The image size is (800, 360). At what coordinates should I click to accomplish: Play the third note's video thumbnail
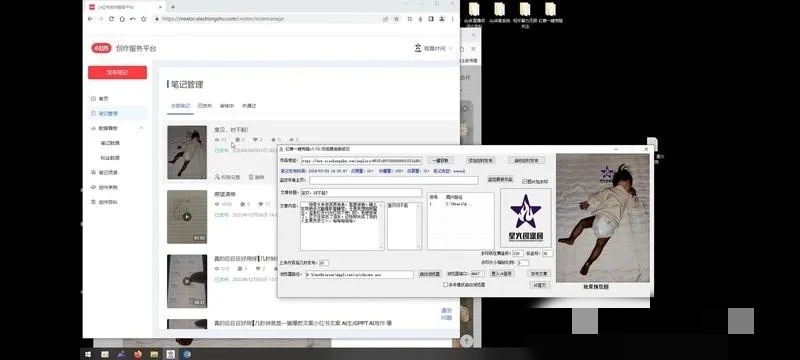pyautogui.click(x=187, y=281)
